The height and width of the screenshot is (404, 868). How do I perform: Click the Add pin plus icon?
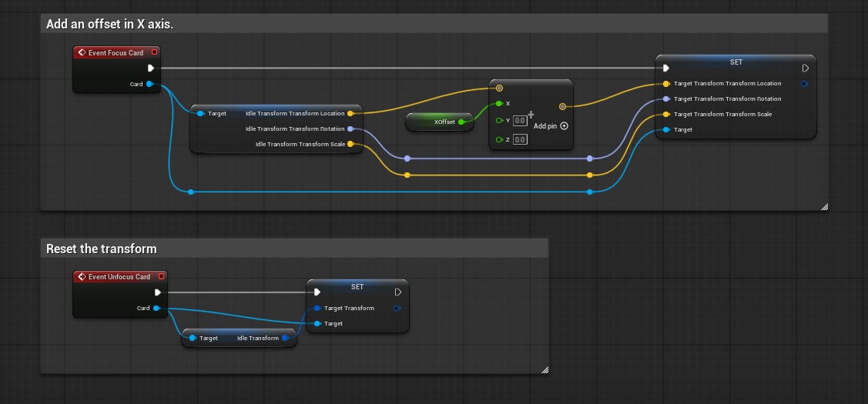564,126
